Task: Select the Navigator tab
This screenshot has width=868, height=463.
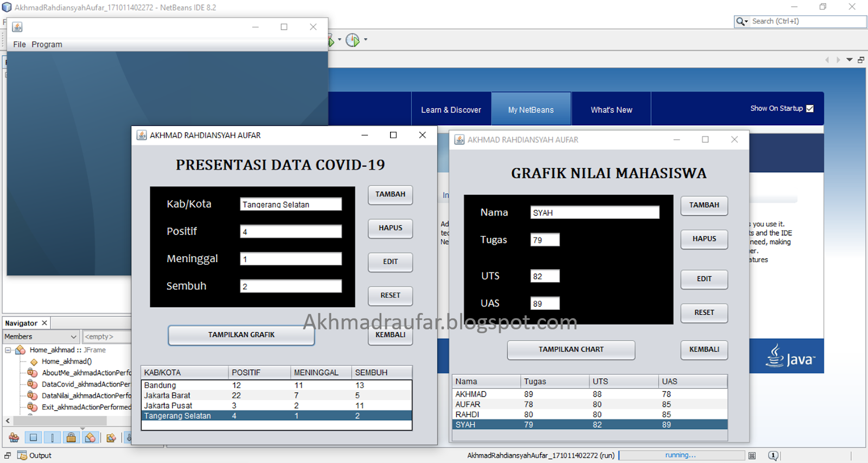Action: coord(26,323)
